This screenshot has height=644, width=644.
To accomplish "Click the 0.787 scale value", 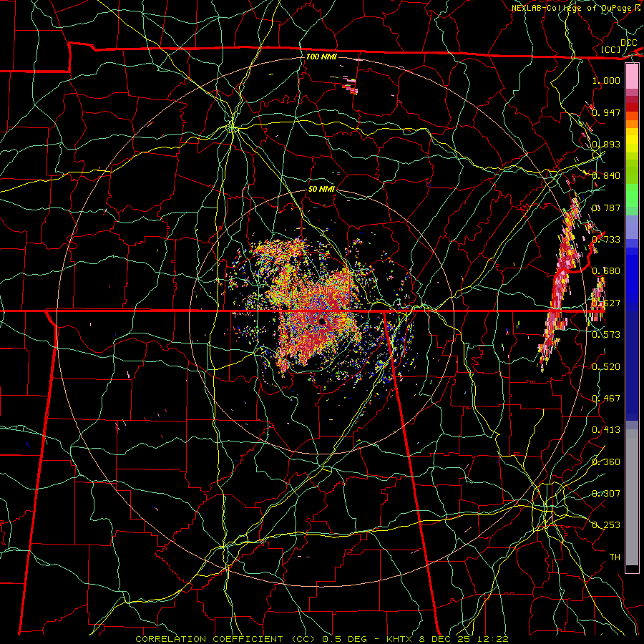I will 606,208.
